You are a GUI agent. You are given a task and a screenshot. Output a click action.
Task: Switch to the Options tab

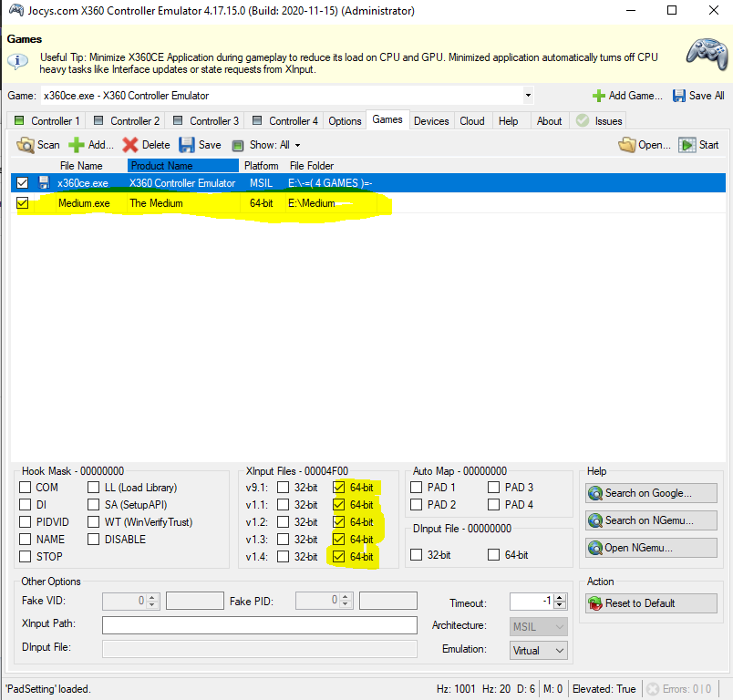coord(345,121)
